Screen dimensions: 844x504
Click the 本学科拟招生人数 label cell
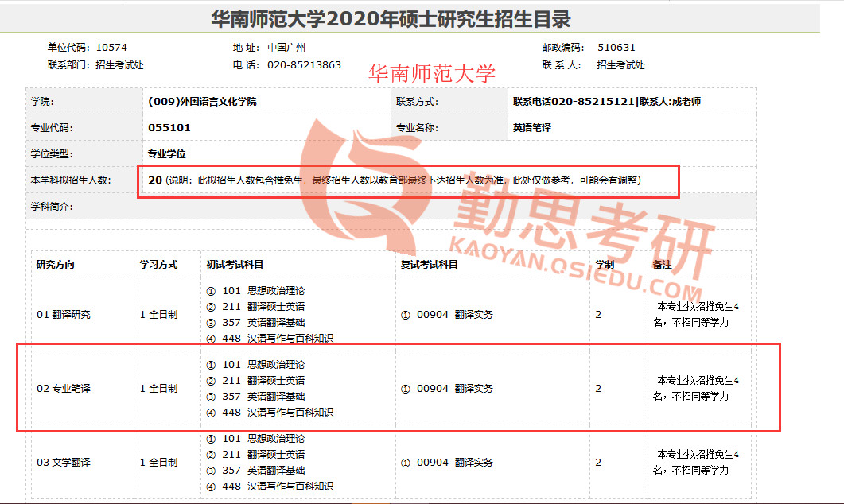click(x=84, y=180)
